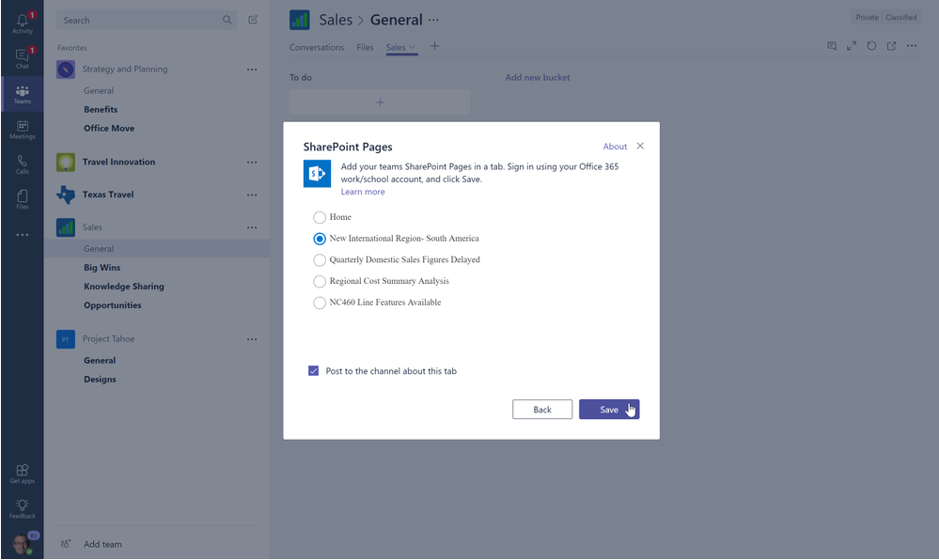
Task: Open the more apps ellipsis in the rail
Action: pyautogui.click(x=23, y=235)
